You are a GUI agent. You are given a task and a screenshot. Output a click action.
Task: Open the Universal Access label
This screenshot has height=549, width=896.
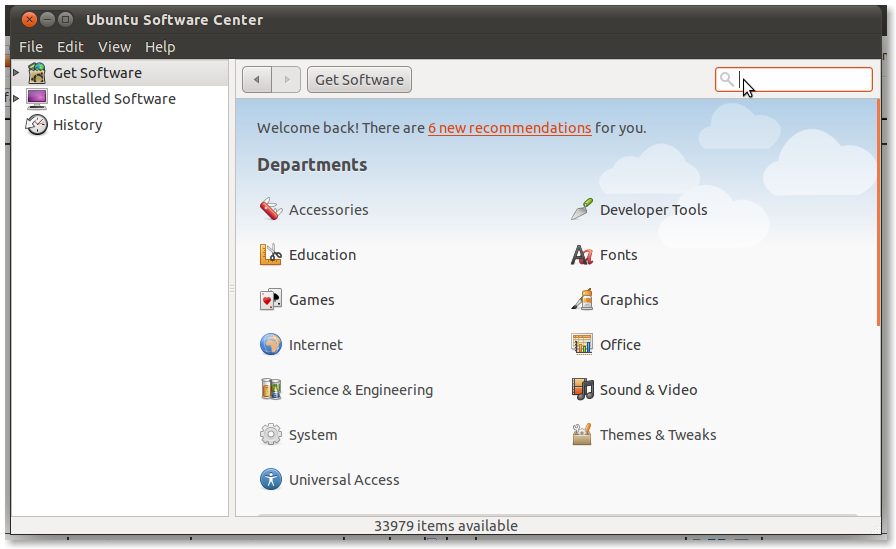(x=344, y=479)
